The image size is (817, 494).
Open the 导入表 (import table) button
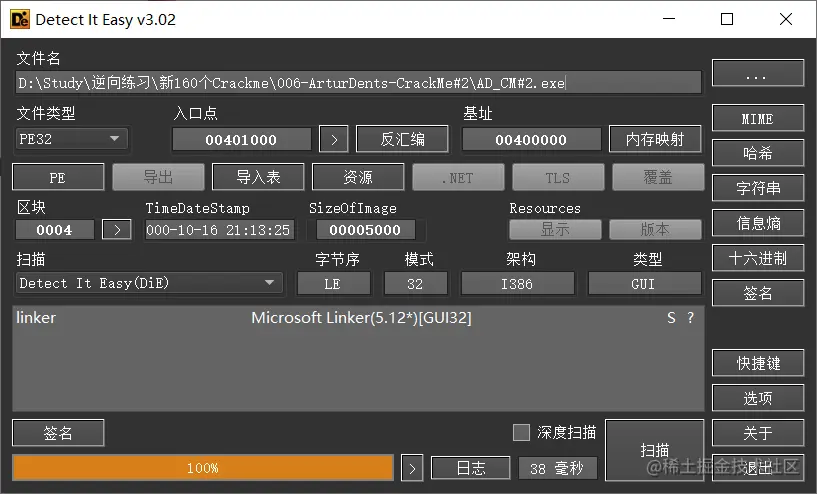[x=258, y=177]
